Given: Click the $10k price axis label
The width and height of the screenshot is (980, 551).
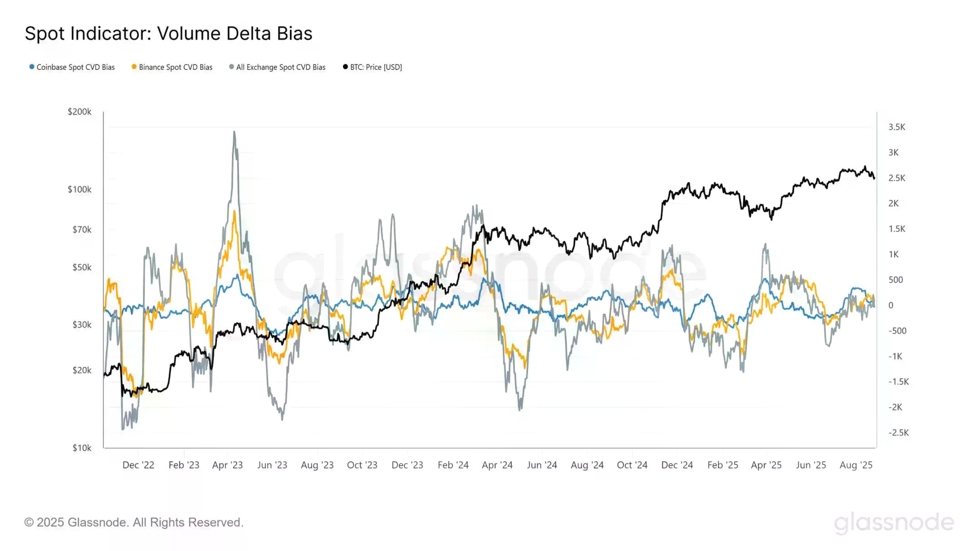Looking at the screenshot, I should [82, 448].
